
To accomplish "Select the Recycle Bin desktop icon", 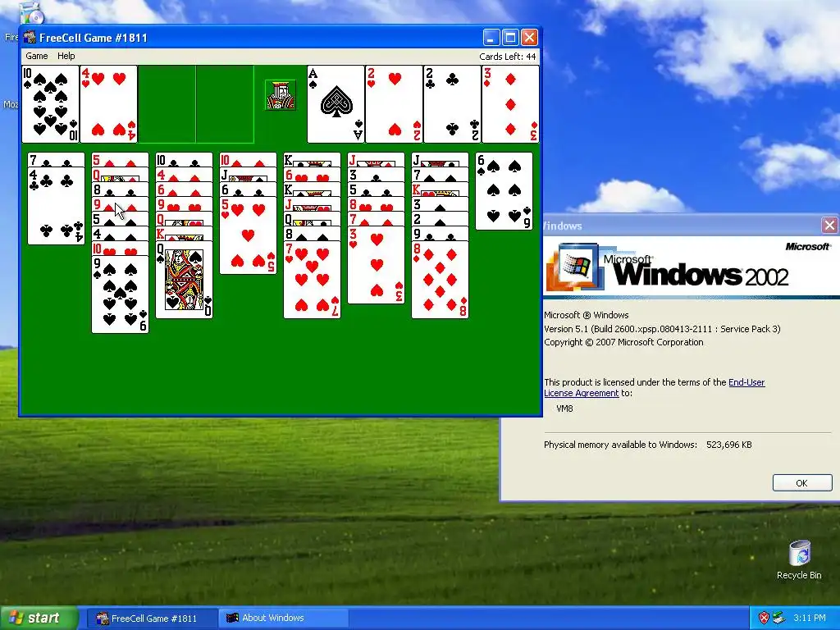I will (799, 559).
